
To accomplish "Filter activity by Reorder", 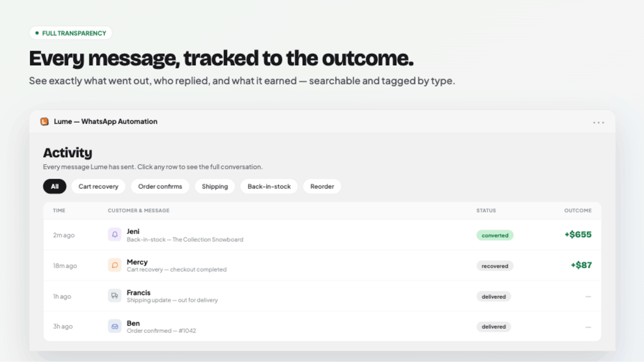I will tap(322, 186).
